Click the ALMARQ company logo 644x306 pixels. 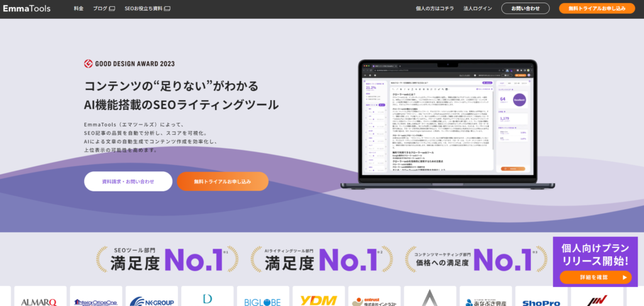38,301
